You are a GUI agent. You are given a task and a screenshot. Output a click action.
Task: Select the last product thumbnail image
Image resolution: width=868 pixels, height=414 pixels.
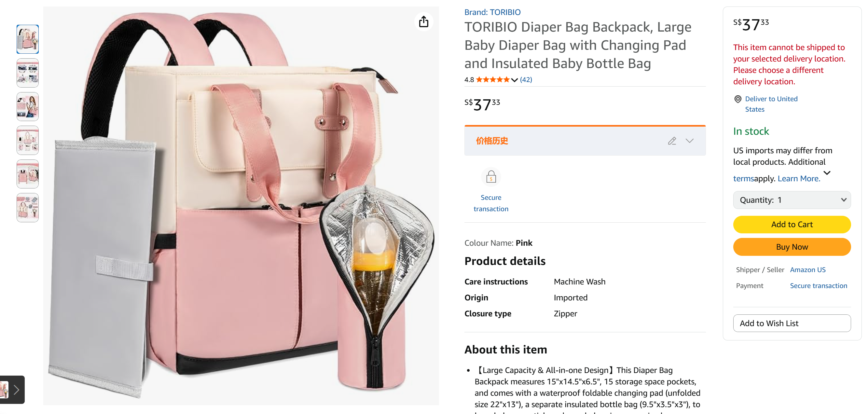28,208
